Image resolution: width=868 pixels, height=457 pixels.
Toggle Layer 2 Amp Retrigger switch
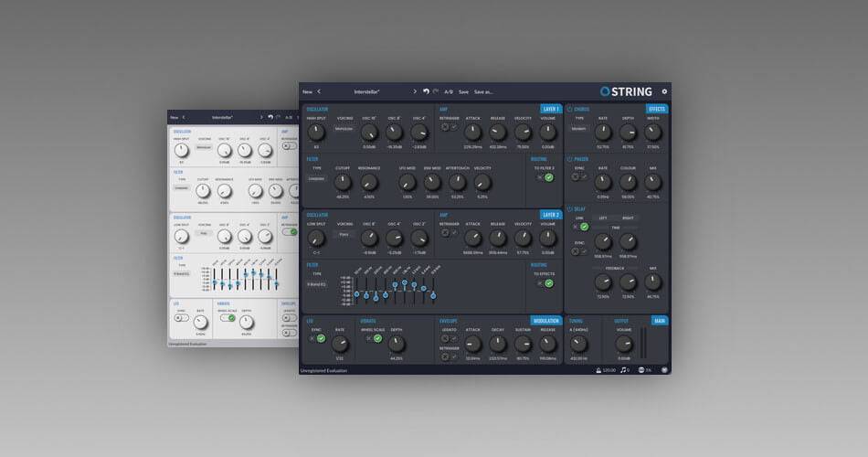449,233
